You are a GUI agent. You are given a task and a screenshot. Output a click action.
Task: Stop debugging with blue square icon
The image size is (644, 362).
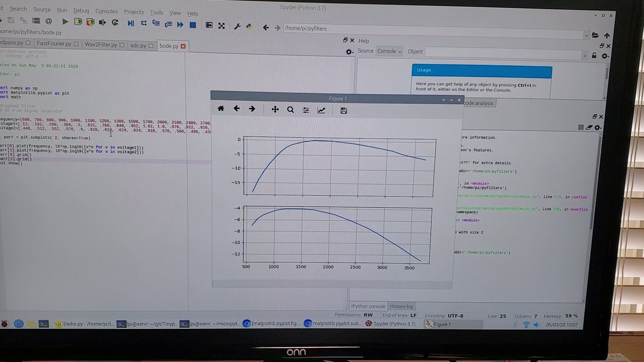point(193,24)
